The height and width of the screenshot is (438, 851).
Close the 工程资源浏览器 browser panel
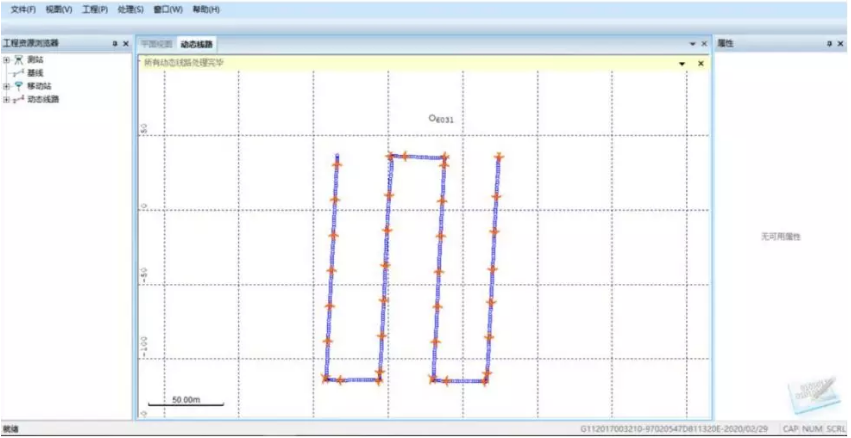[126, 44]
